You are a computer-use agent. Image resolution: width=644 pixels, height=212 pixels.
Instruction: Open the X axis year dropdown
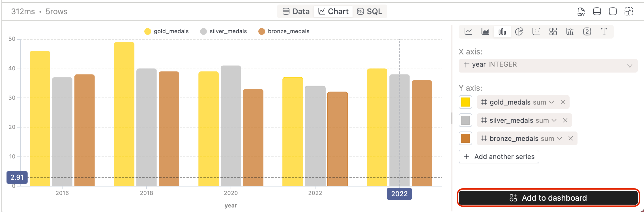(548, 65)
